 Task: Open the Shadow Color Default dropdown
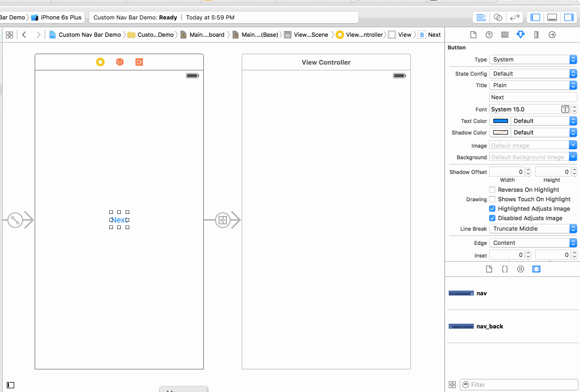pos(544,132)
